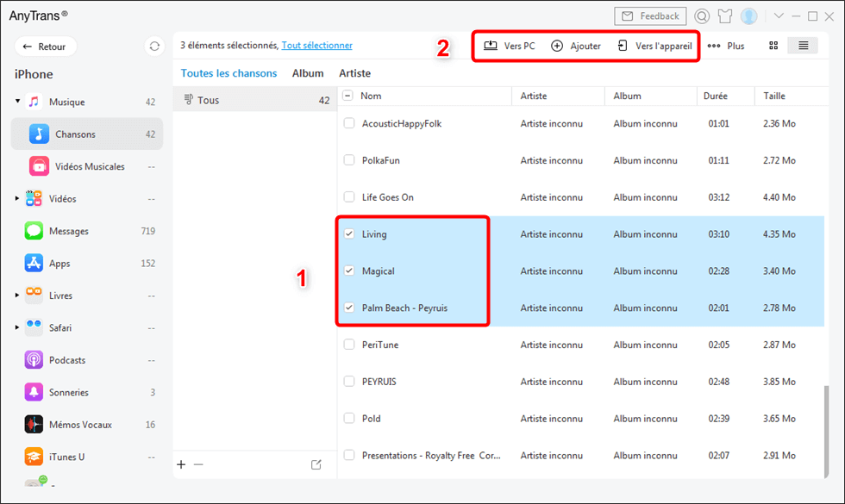Viewport: 845px width, 504px height.
Task: Click the Vers PC transfer icon
Action: [491, 46]
